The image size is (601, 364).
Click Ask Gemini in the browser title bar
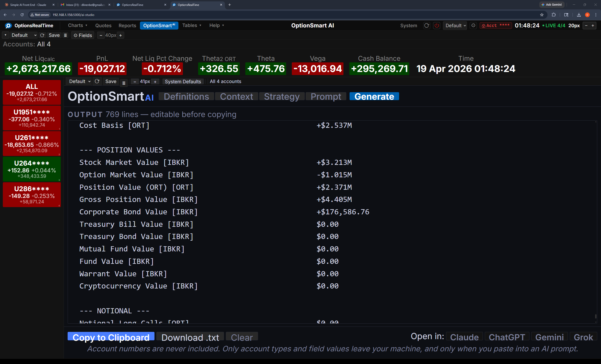coord(551,5)
